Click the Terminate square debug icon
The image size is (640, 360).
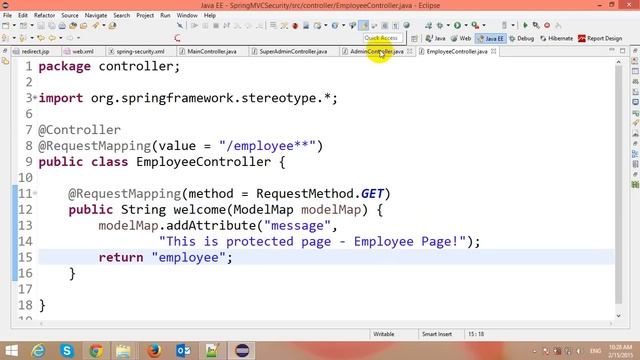(x=216, y=25)
